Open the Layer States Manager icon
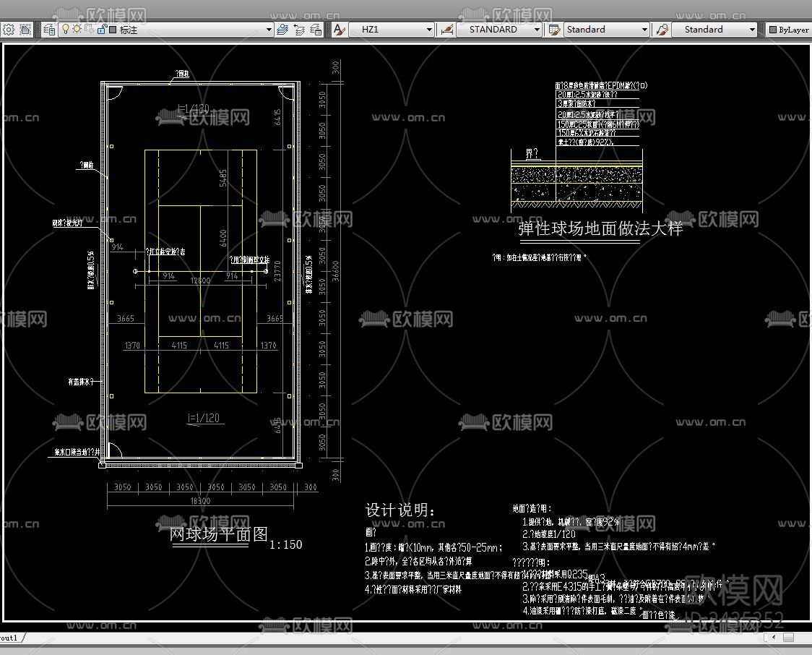The image size is (812, 655). [x=316, y=30]
